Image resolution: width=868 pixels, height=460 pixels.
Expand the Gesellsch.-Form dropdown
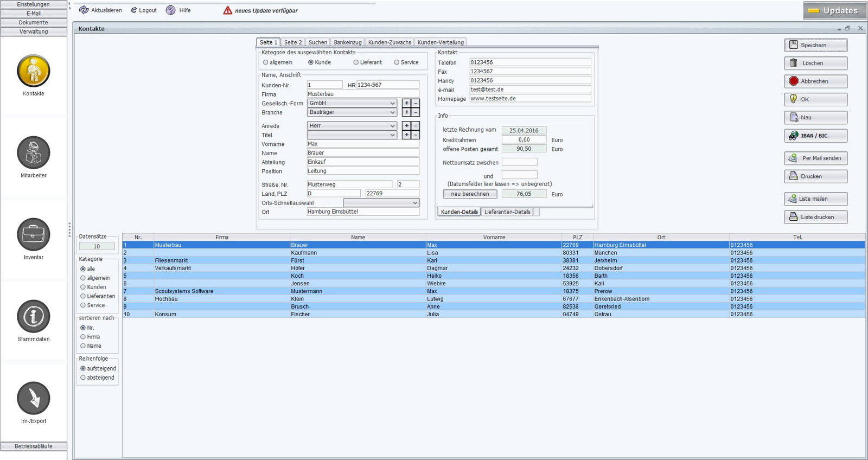click(393, 103)
